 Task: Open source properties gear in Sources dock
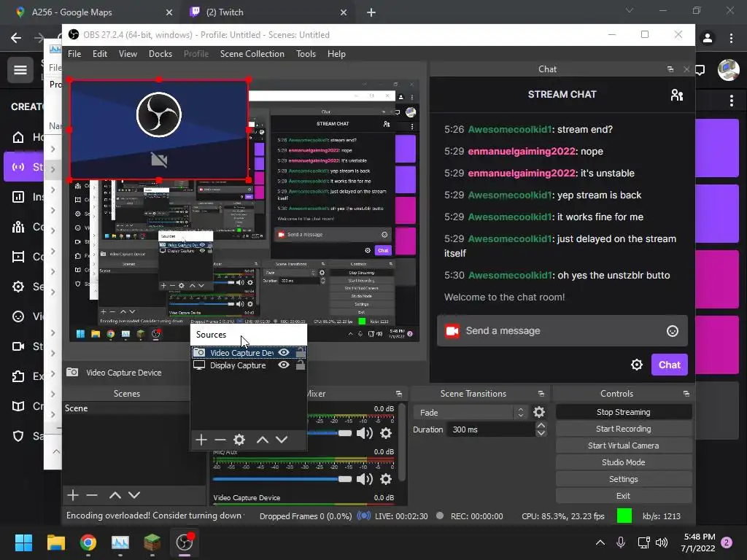click(x=239, y=440)
